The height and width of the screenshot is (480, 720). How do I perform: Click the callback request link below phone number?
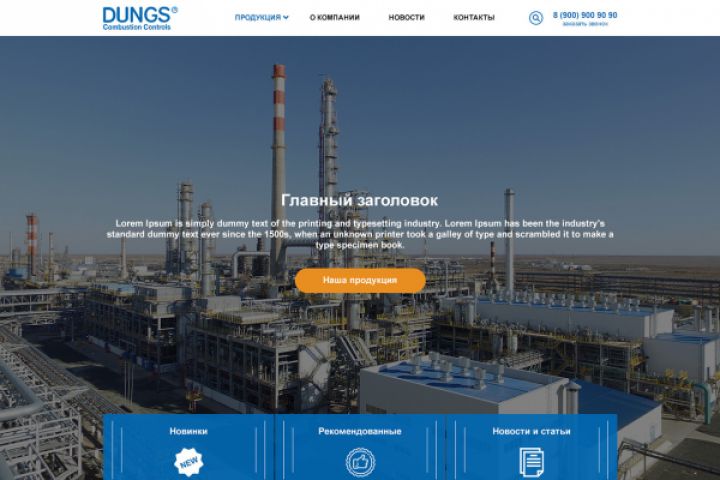[585, 24]
